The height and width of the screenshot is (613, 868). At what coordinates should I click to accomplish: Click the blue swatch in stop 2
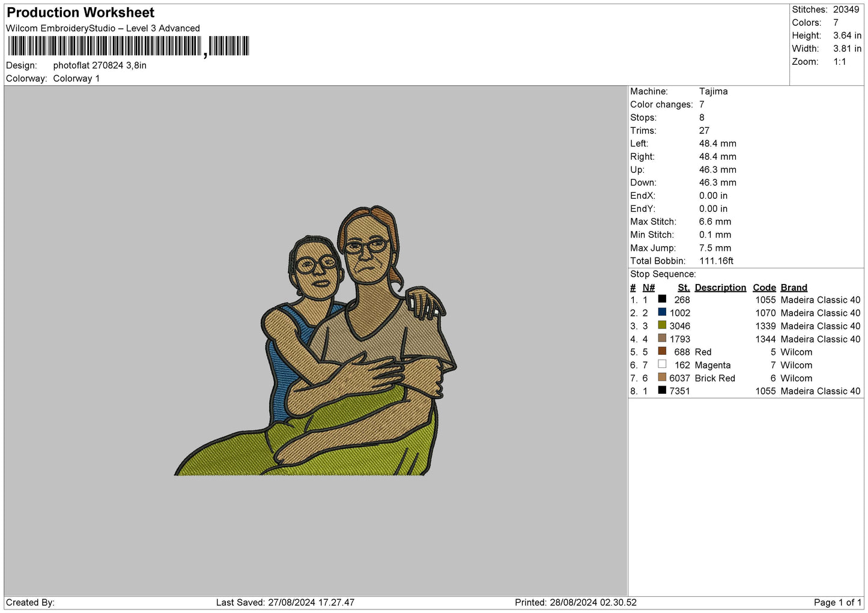[662, 312]
